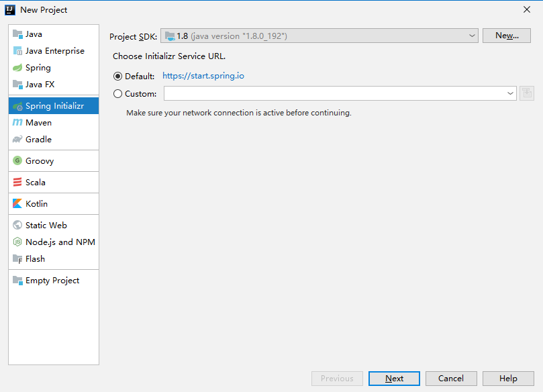Select Java FX text in list
Screen dimensions: 543x392
pyautogui.click(x=40, y=84)
